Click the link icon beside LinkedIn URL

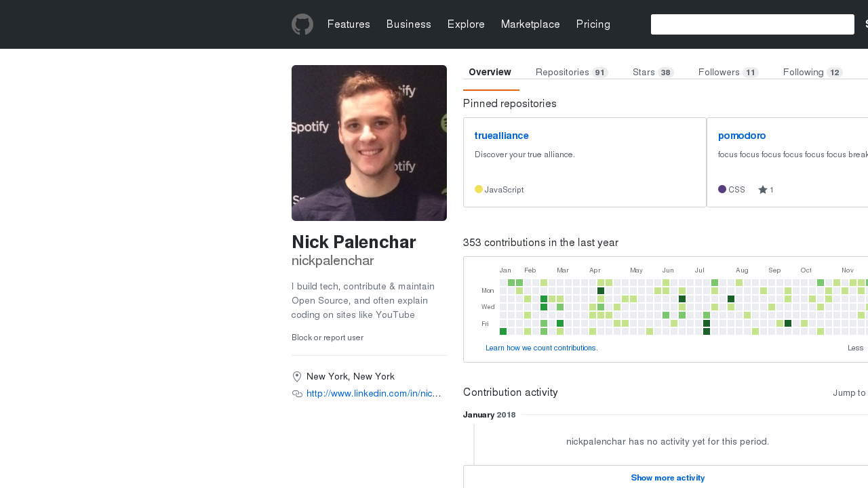tap(297, 394)
